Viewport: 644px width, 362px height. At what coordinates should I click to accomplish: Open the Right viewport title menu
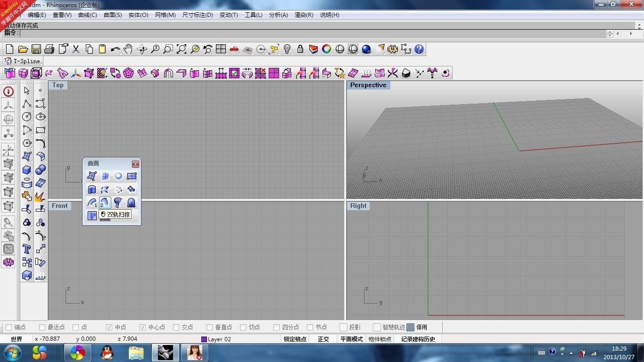pos(358,206)
